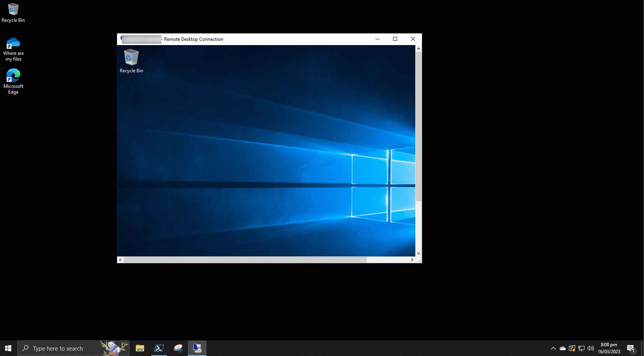Click the resize grip at the remote window corner

pyautogui.click(x=419, y=260)
